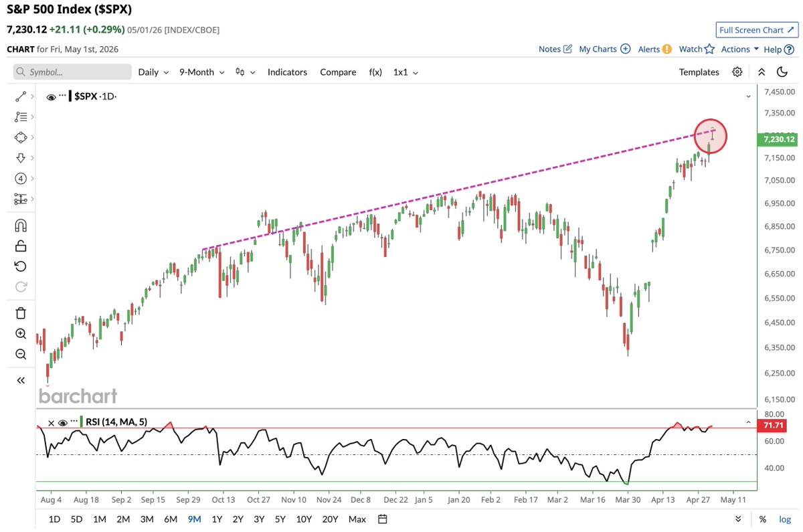Zoom in with the plus magnifier
This screenshot has width=803, height=532.
20,333
